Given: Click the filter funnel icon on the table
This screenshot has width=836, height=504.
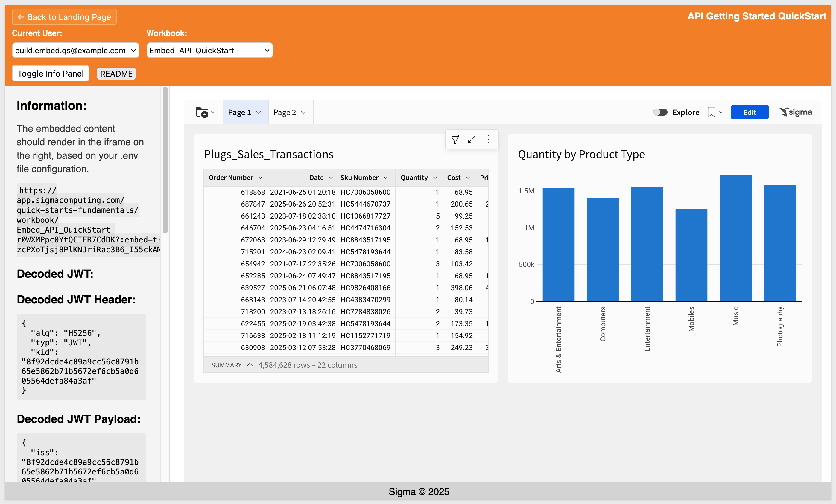Looking at the screenshot, I should 455,139.
